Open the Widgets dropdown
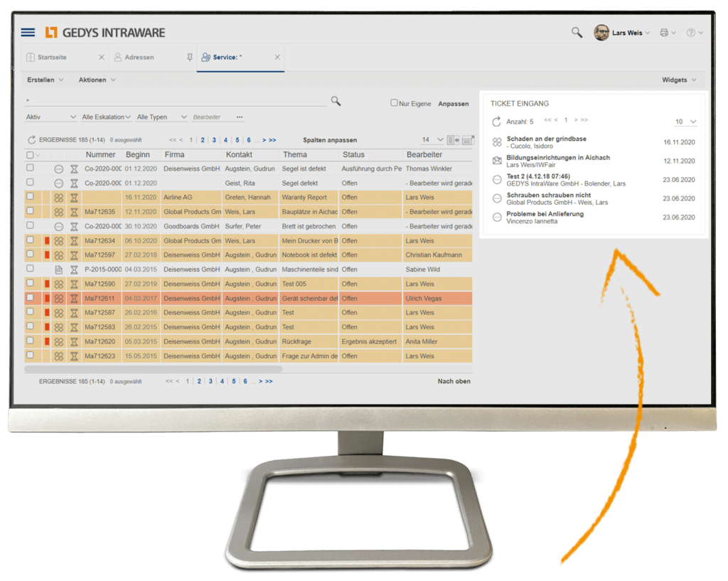Viewport: 728px width, 581px height. click(679, 80)
